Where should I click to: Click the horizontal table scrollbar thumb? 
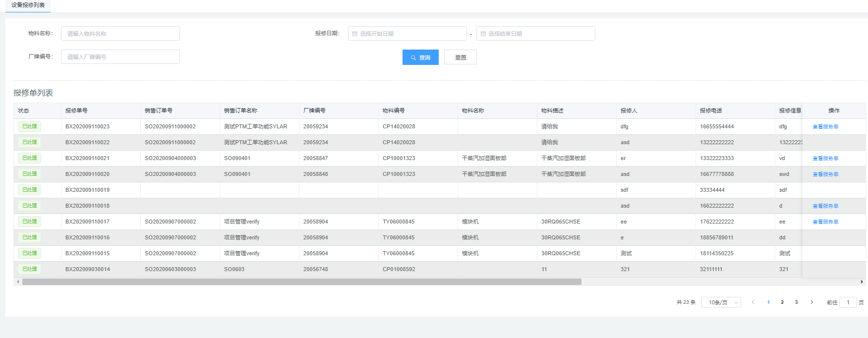coord(301,282)
